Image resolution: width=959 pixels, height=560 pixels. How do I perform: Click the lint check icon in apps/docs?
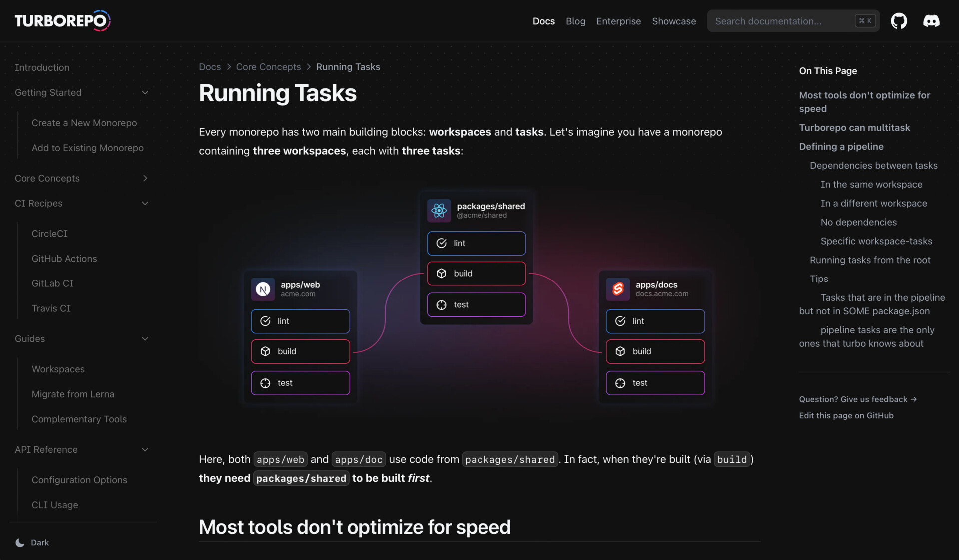click(620, 321)
